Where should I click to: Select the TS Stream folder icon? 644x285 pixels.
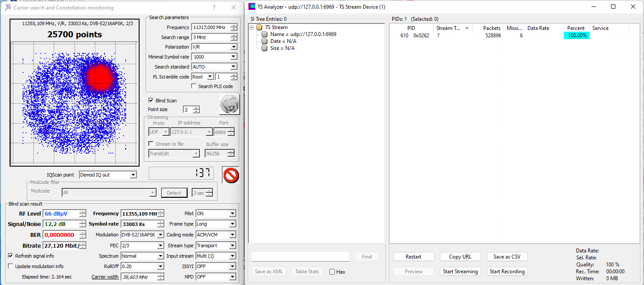click(x=259, y=27)
